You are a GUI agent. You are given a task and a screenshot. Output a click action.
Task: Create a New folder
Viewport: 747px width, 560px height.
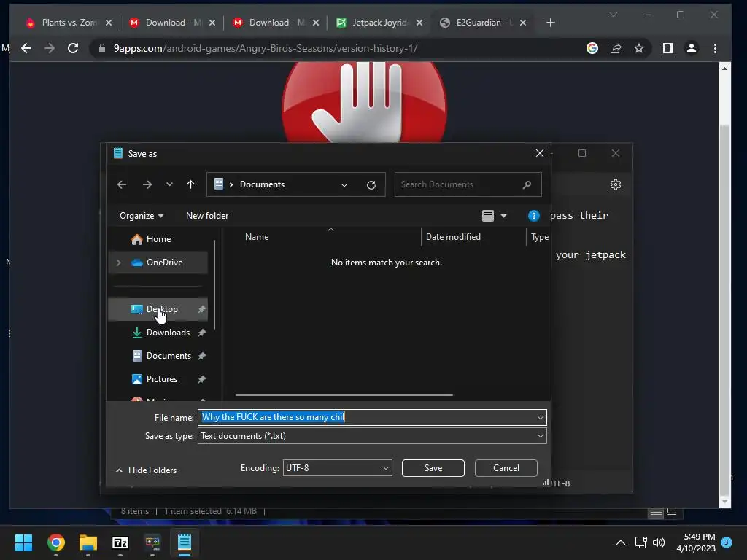click(207, 216)
